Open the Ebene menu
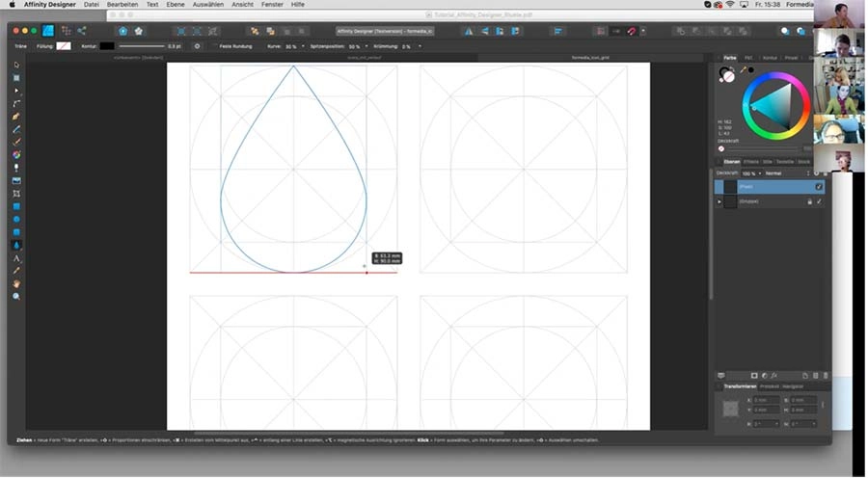This screenshot has width=868, height=478. pos(175,5)
